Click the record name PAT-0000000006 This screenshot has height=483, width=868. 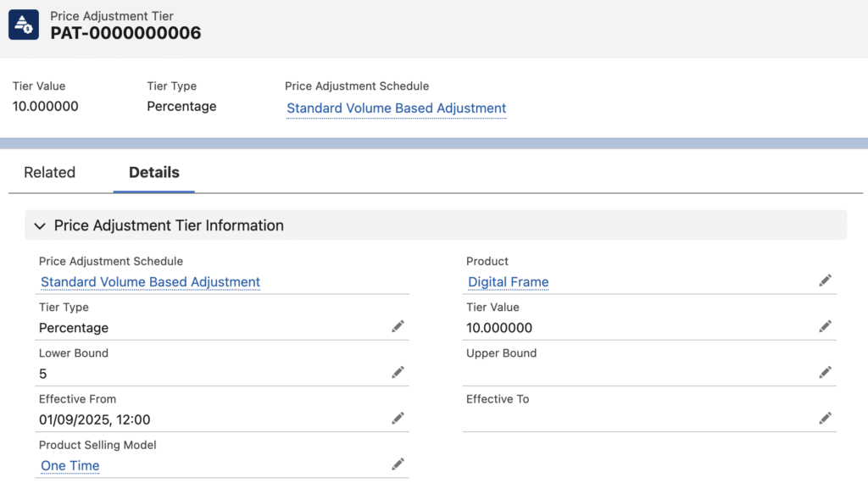[125, 33]
